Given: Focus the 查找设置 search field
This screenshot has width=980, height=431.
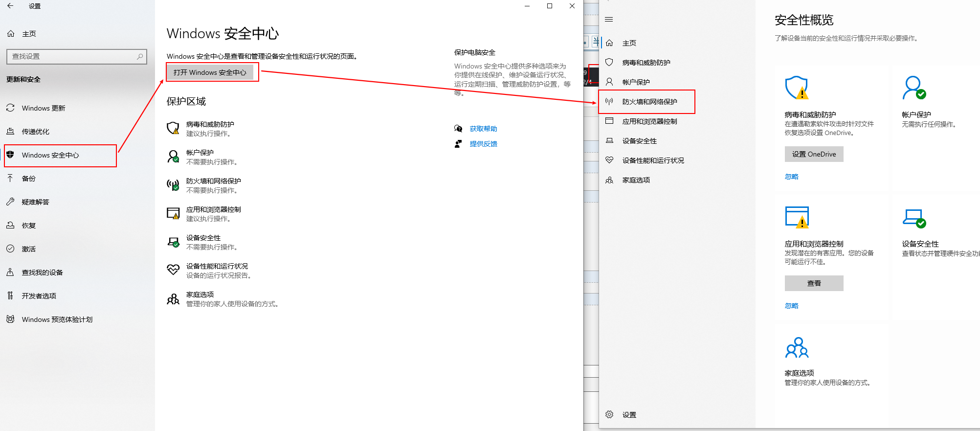Looking at the screenshot, I should (x=77, y=56).
